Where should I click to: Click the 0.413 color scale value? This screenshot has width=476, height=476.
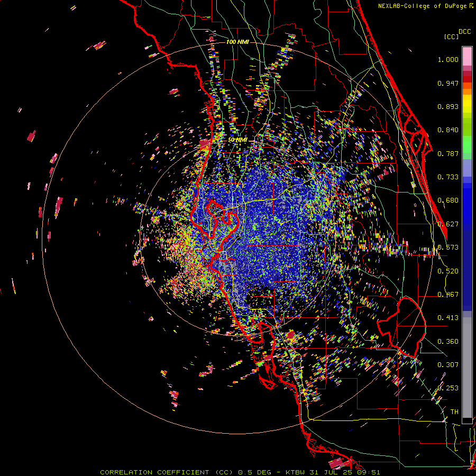448,318
